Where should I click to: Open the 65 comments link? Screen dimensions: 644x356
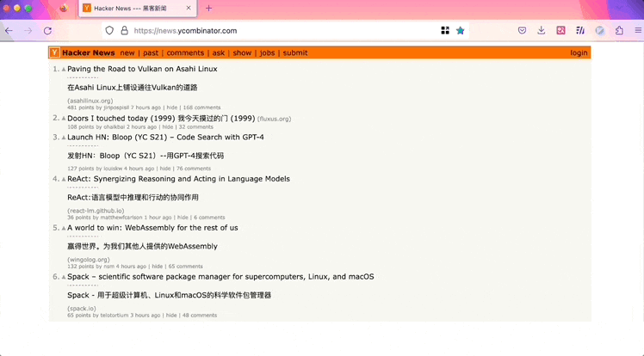tap(186, 267)
